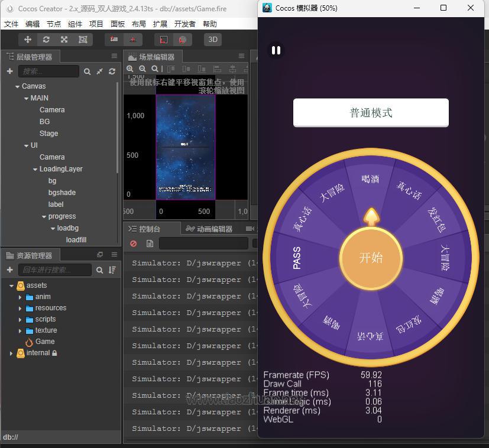Screen dimensions: 489x448
Task: Select the move transform tool
Action: [x=27, y=40]
